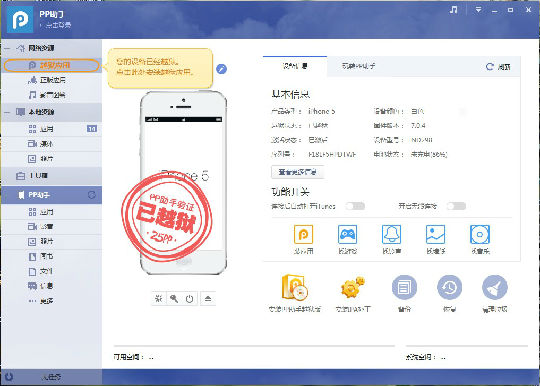The height and width of the screenshot is (386, 540).
Task: Open device apps item with grid icon
Action: (x=52, y=212)
